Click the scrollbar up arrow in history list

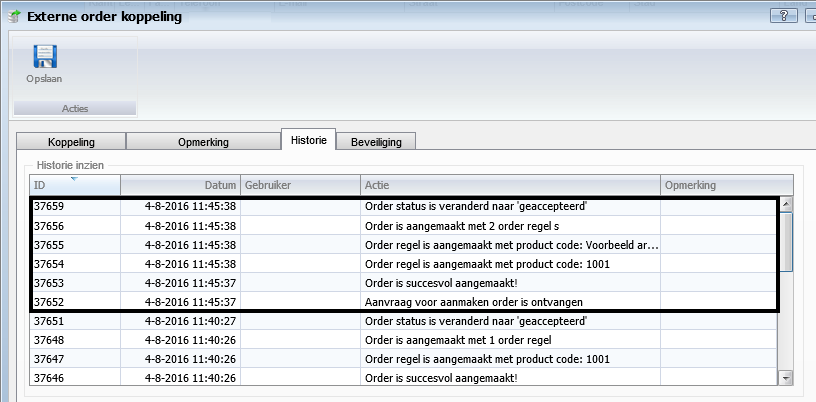[x=786, y=204]
